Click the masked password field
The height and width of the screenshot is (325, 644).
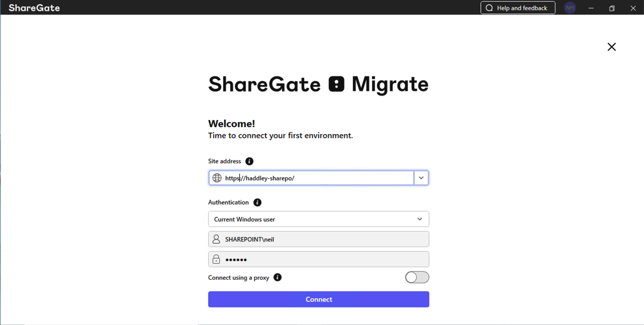click(319, 259)
